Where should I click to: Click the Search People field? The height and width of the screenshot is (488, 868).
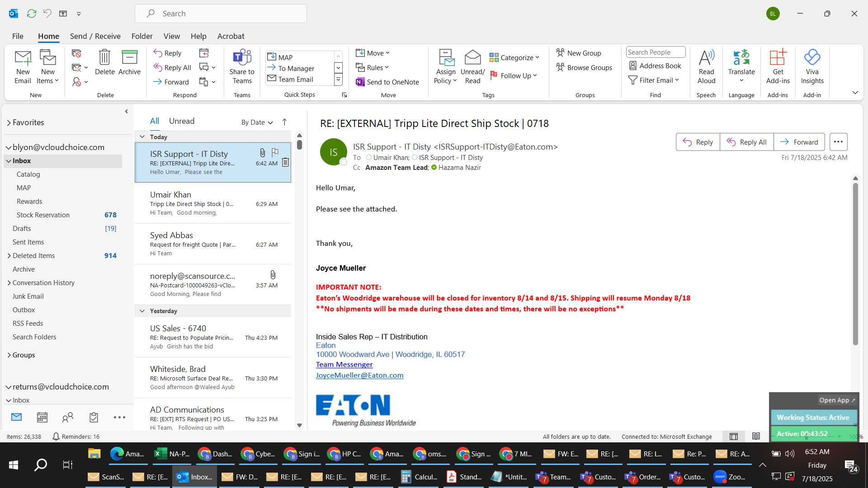click(656, 52)
